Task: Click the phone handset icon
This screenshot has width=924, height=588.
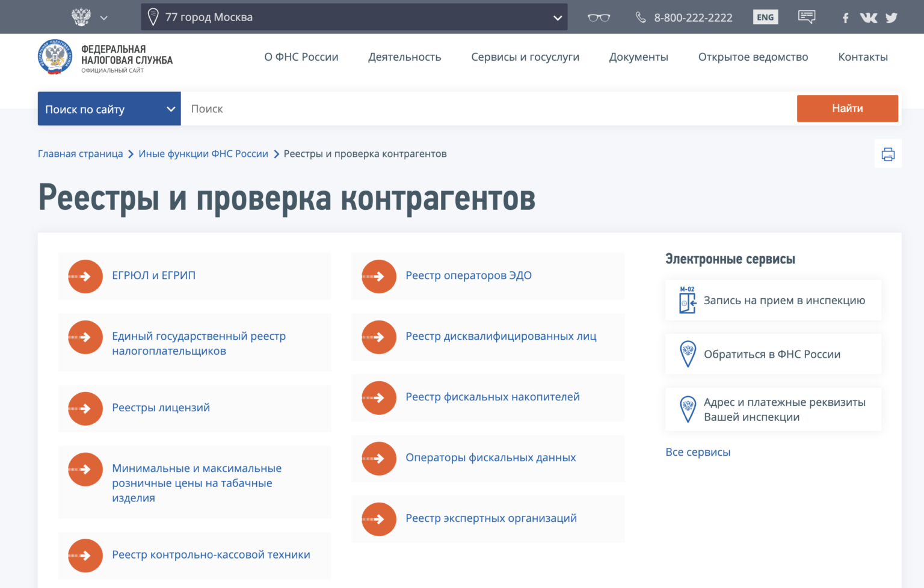Action: [x=641, y=17]
